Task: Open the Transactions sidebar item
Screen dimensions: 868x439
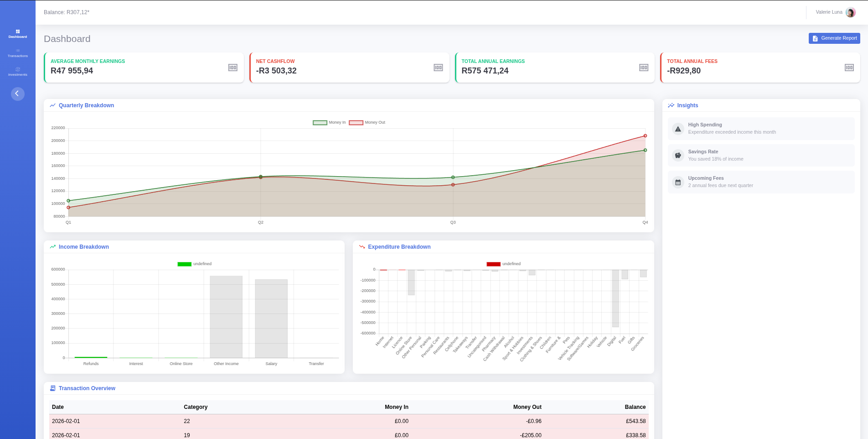Action: pos(17,53)
